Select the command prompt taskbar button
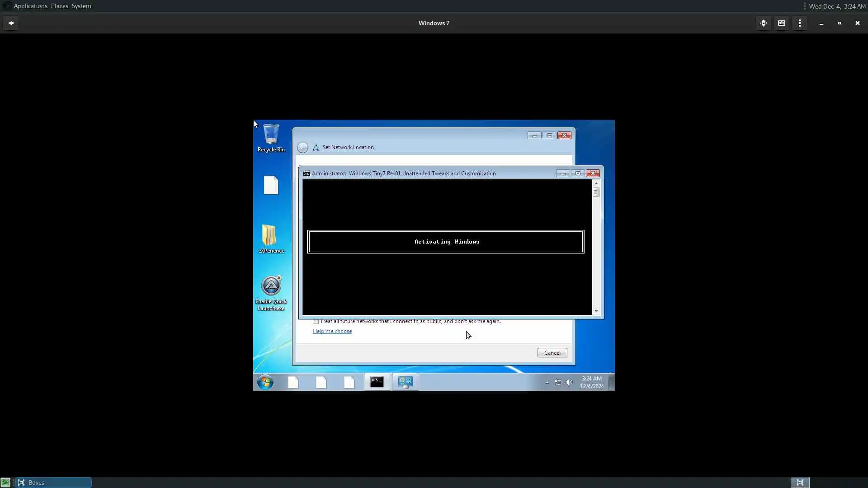 coord(377,382)
